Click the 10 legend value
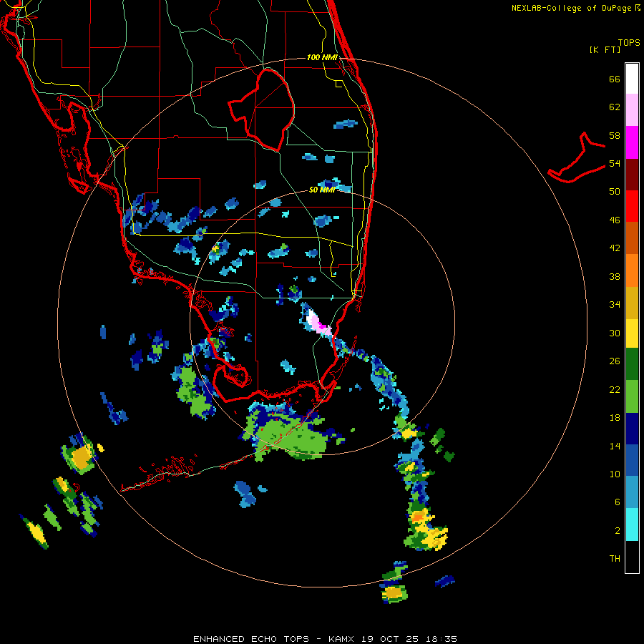Viewport: 644px width, 644px height. tap(615, 474)
